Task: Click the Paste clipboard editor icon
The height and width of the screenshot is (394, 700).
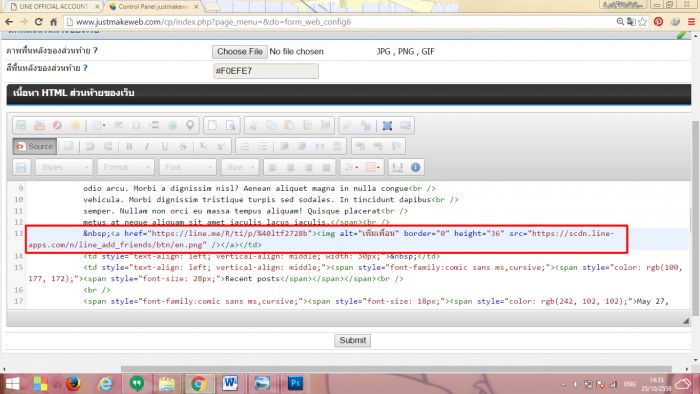Action: (289, 125)
